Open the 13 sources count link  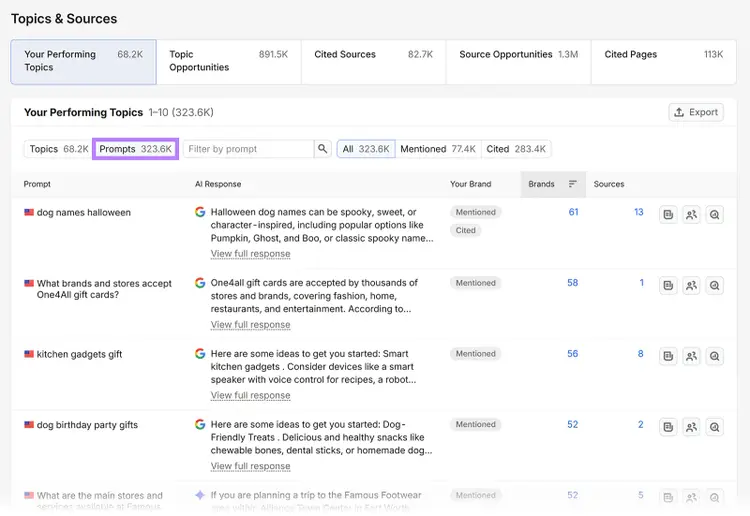click(x=639, y=212)
